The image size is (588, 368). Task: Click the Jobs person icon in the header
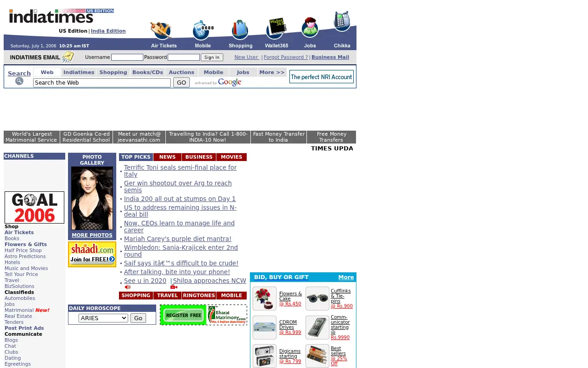[310, 28]
